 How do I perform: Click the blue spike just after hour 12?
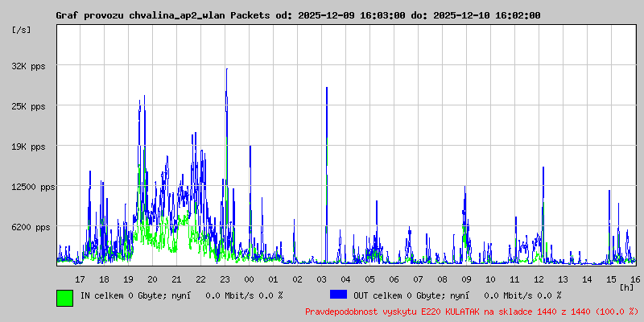[x=543, y=213]
